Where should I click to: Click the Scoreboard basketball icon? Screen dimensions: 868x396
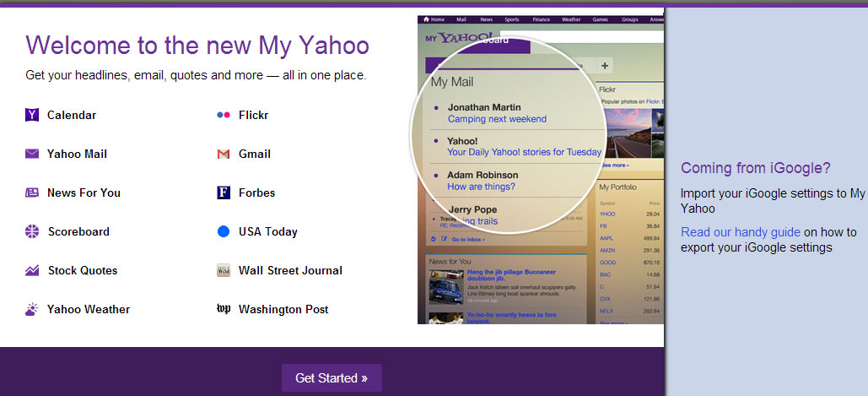point(32,231)
